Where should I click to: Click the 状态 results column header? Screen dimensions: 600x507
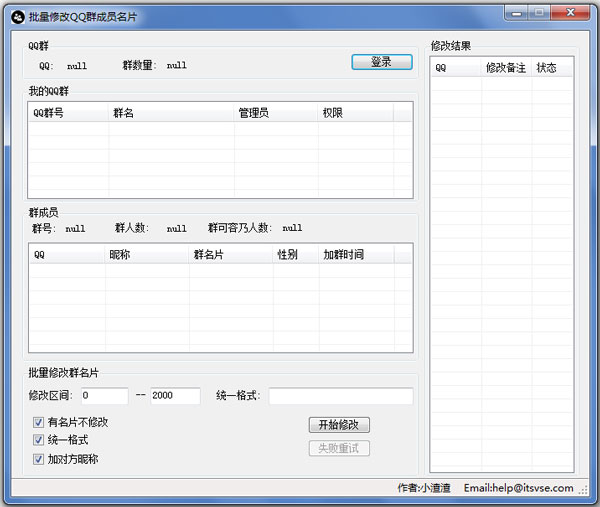click(551, 68)
